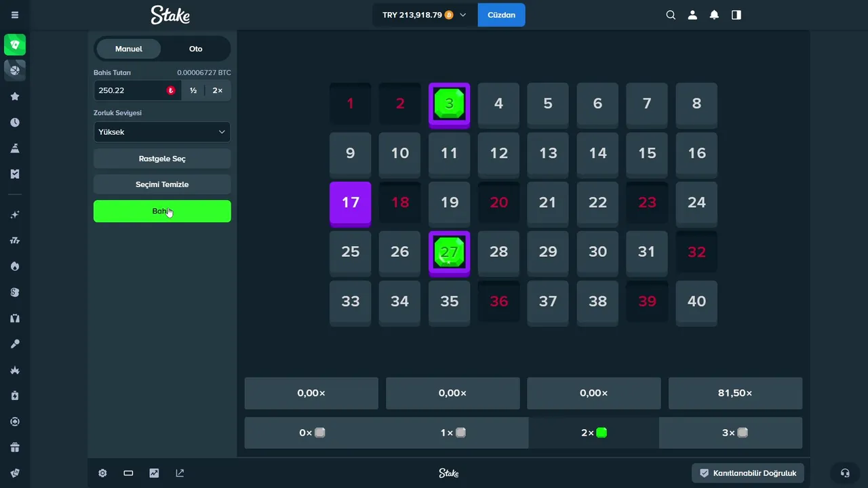Screen dimensions: 868x488
Task: Click the 0.00006727 BTC value text
Action: (x=204, y=73)
